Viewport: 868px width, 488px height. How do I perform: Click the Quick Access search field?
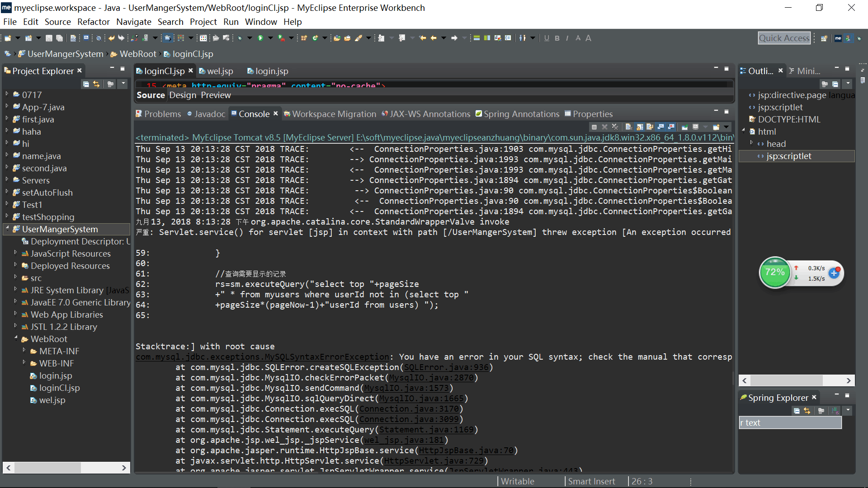784,38
